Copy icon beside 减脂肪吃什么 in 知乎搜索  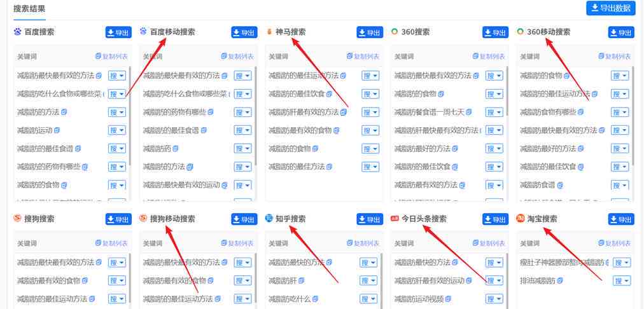tap(316, 299)
